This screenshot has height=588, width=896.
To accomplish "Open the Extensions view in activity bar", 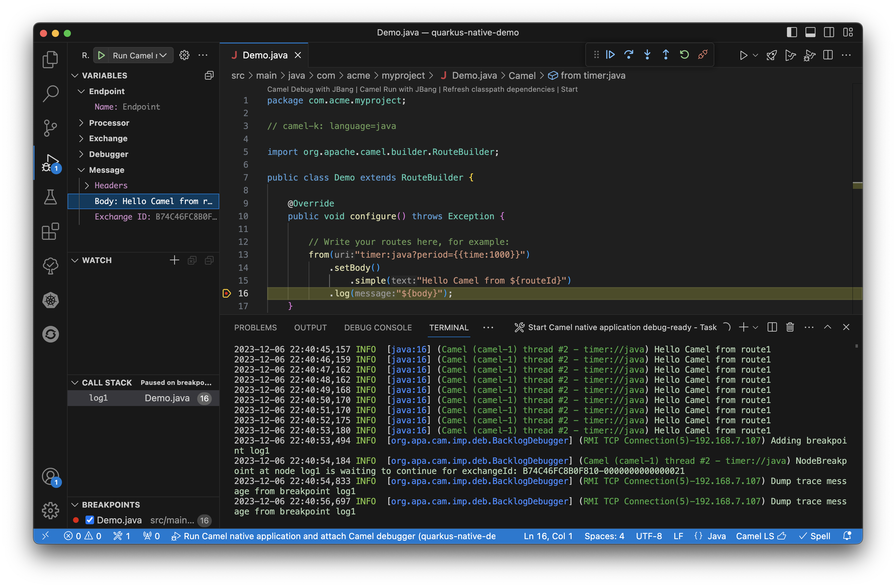I will coord(50,231).
